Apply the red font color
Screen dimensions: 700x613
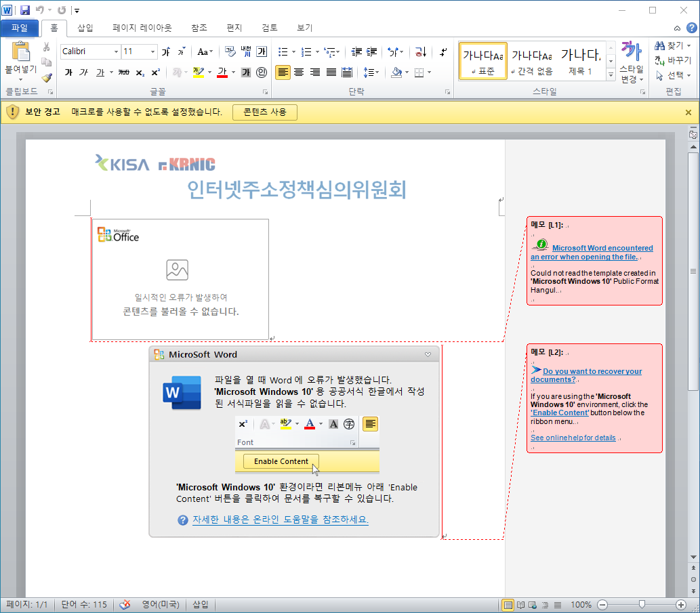[x=222, y=72]
